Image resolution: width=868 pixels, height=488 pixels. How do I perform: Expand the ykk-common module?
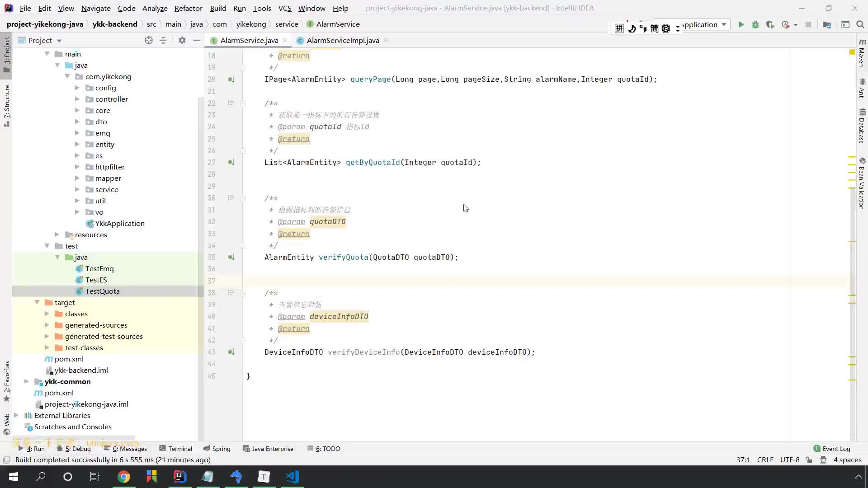26,381
